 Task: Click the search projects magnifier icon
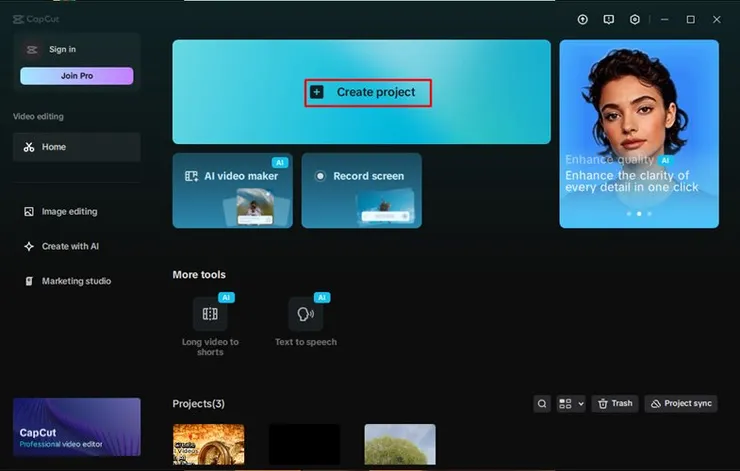tap(542, 404)
